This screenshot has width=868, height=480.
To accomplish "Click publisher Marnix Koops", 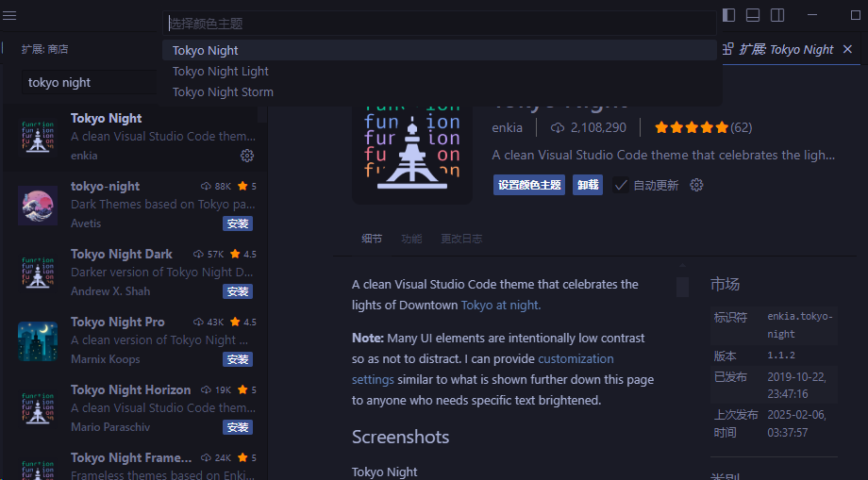I will pyautogui.click(x=105, y=359).
